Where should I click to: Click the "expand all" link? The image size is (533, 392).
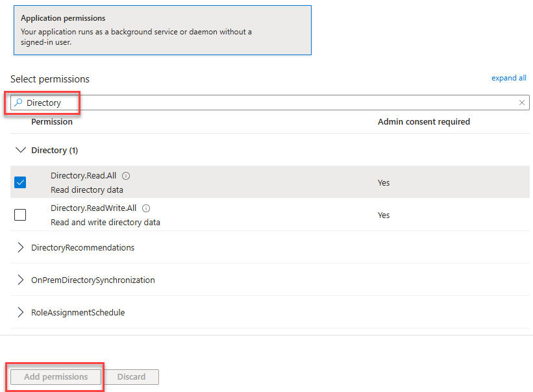coord(508,78)
